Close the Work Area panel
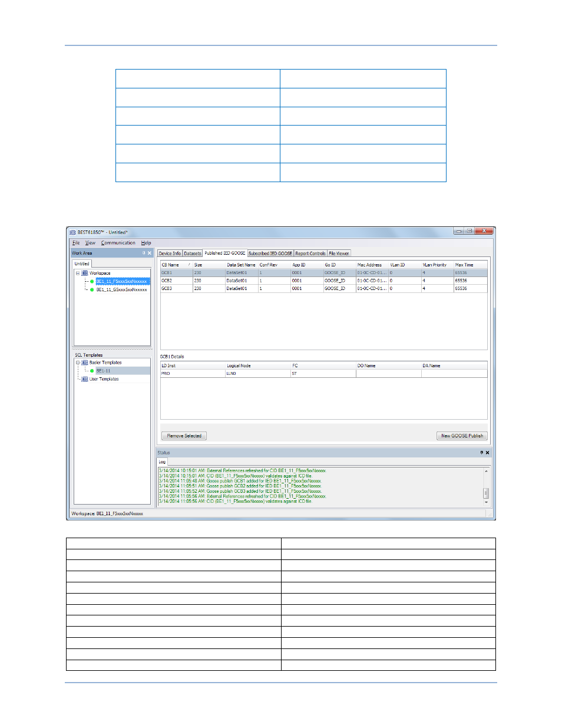Image resolution: width=562 pixels, height=728 pixels. (x=150, y=253)
